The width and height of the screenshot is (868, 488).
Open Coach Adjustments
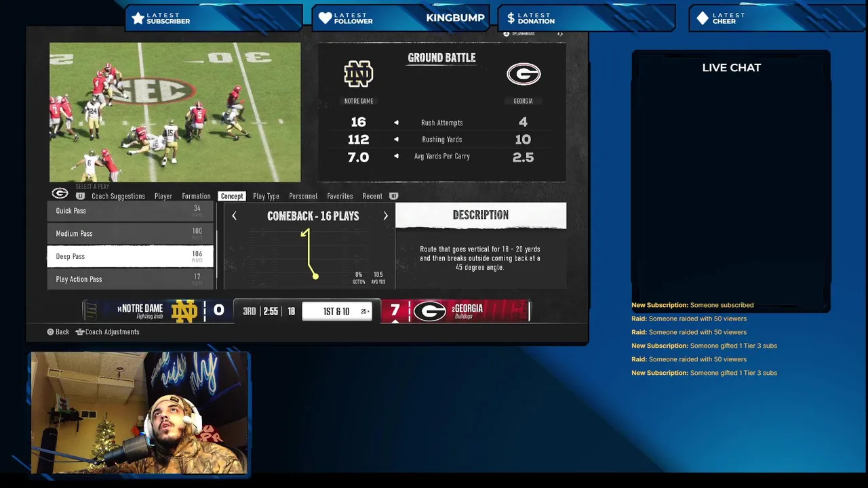tap(107, 332)
